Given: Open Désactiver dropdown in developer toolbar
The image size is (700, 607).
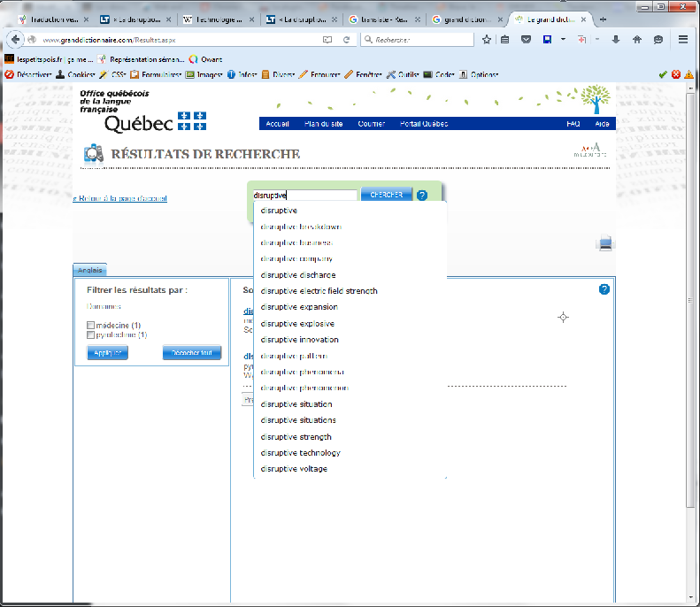Looking at the screenshot, I should [28, 74].
